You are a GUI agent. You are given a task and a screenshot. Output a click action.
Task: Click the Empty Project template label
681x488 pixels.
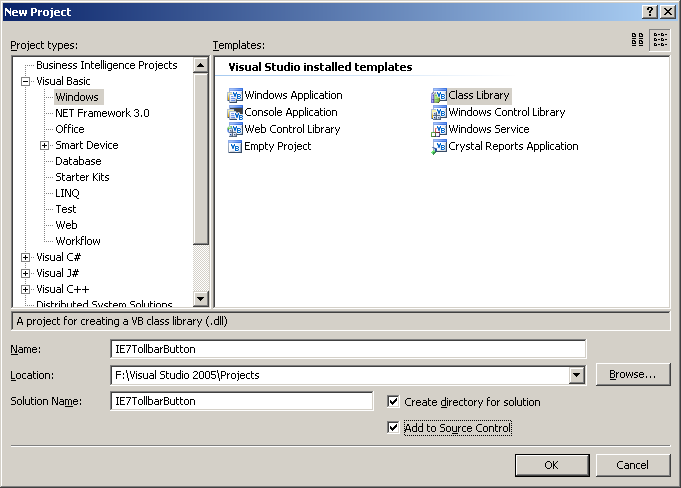(278, 146)
